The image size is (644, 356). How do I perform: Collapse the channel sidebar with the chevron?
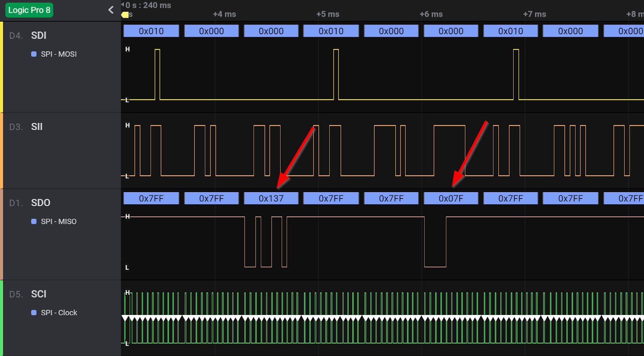pos(111,10)
